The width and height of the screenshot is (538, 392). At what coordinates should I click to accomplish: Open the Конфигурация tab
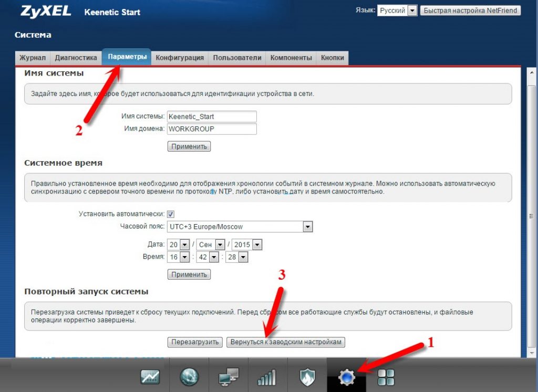click(180, 58)
